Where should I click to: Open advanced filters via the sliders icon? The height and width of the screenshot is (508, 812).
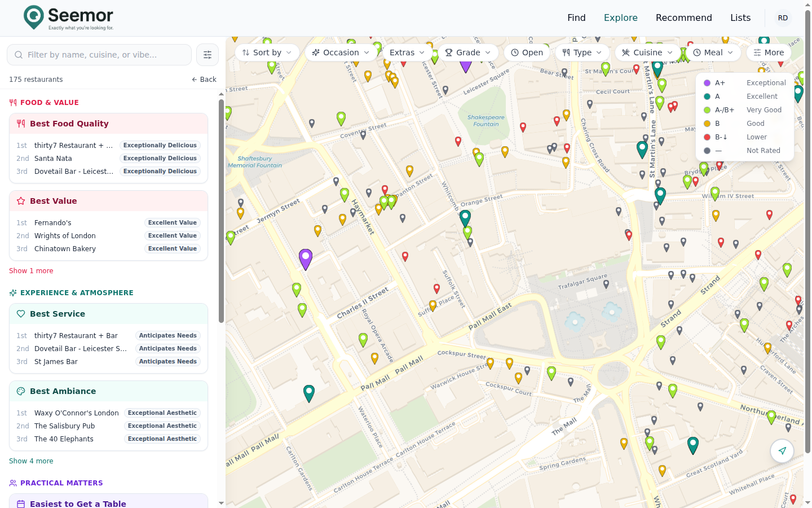click(x=208, y=54)
